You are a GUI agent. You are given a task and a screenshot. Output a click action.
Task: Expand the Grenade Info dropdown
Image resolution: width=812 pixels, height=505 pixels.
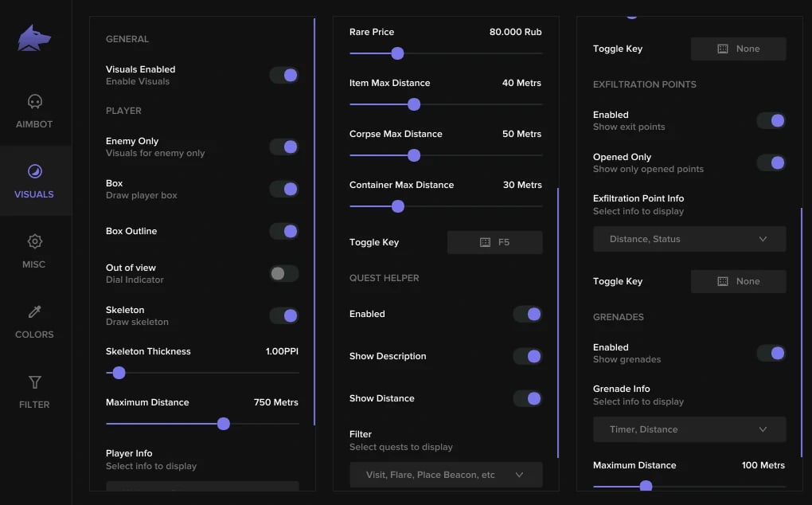689,429
